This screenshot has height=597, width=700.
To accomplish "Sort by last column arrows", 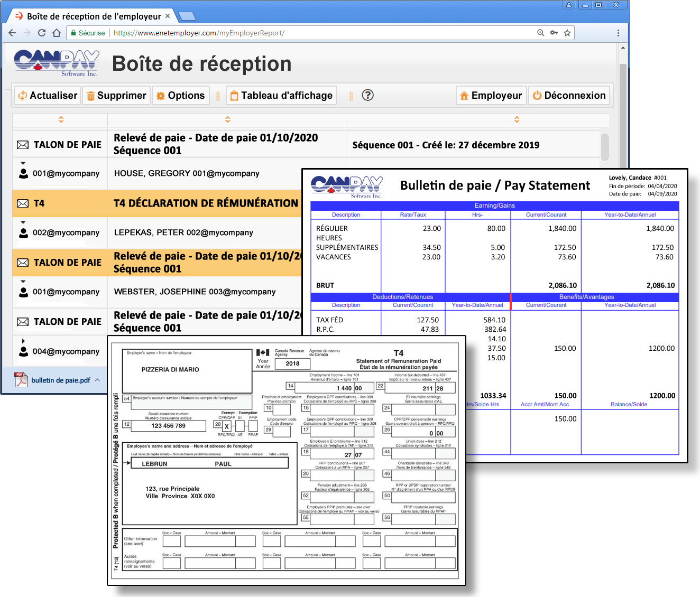I will 517,119.
